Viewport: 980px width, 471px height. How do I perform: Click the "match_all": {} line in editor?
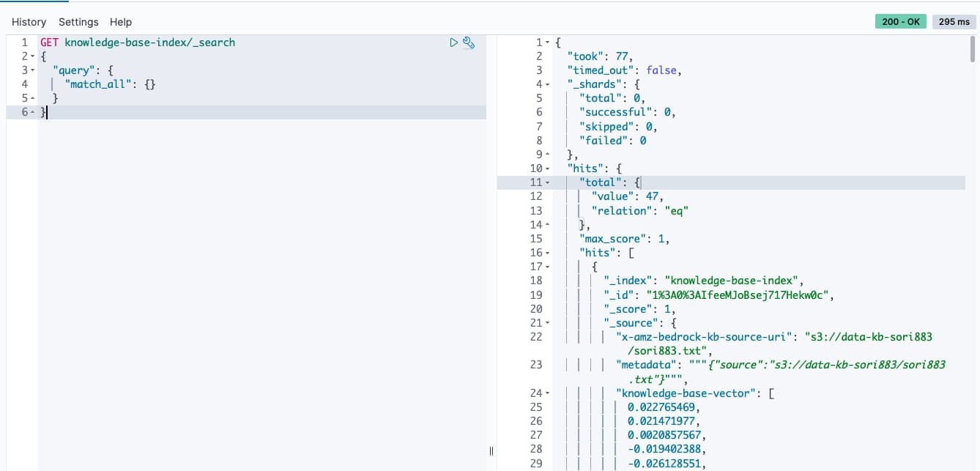click(110, 84)
